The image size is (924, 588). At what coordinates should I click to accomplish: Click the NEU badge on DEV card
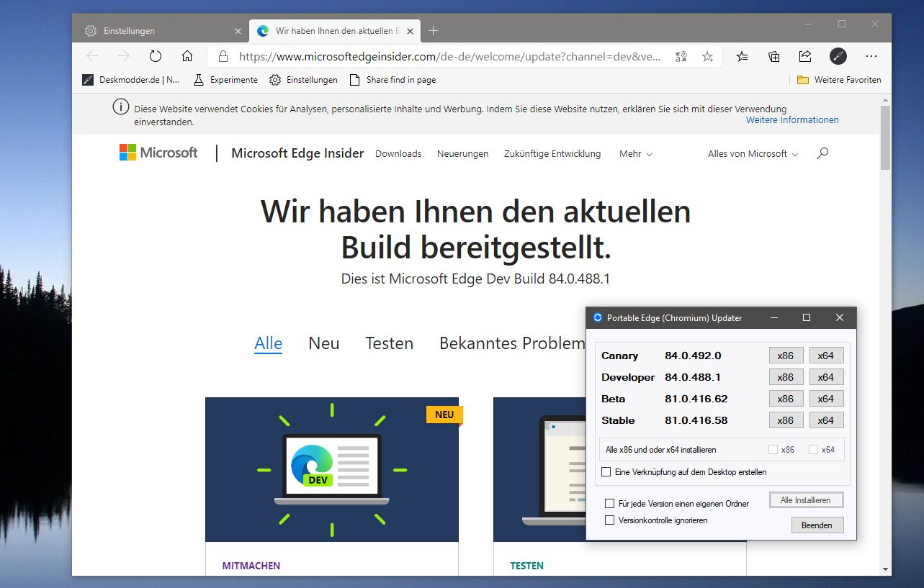[444, 415]
